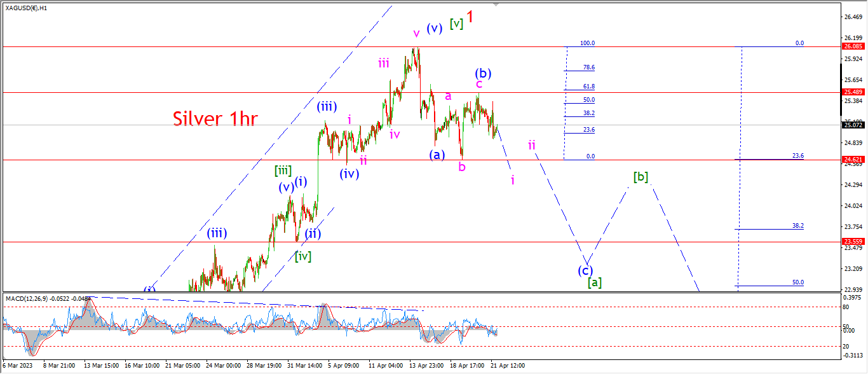Select the large red wave "1" label
868x374 pixels.
(x=470, y=17)
